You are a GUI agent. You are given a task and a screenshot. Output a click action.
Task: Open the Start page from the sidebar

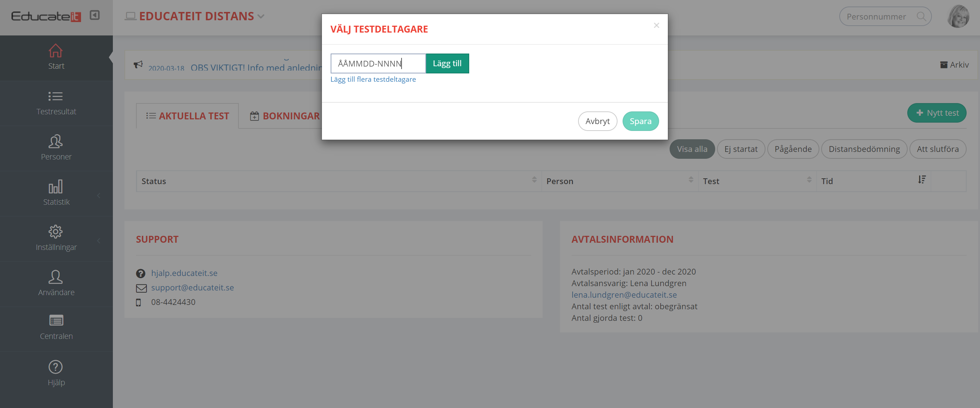[x=56, y=57]
